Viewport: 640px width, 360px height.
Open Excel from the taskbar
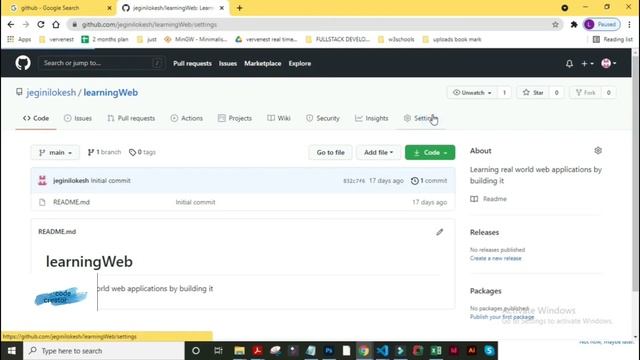click(436, 351)
